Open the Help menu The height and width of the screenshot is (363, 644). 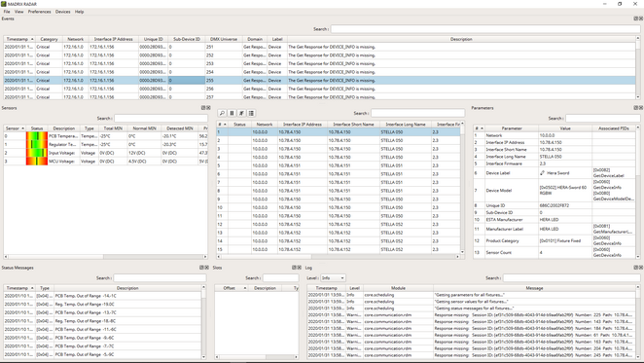point(79,12)
